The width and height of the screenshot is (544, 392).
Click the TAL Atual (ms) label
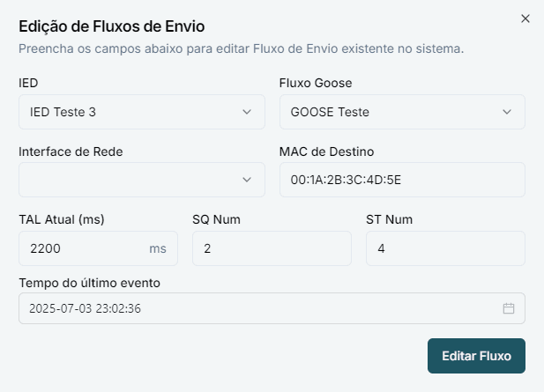pyautogui.click(x=62, y=219)
